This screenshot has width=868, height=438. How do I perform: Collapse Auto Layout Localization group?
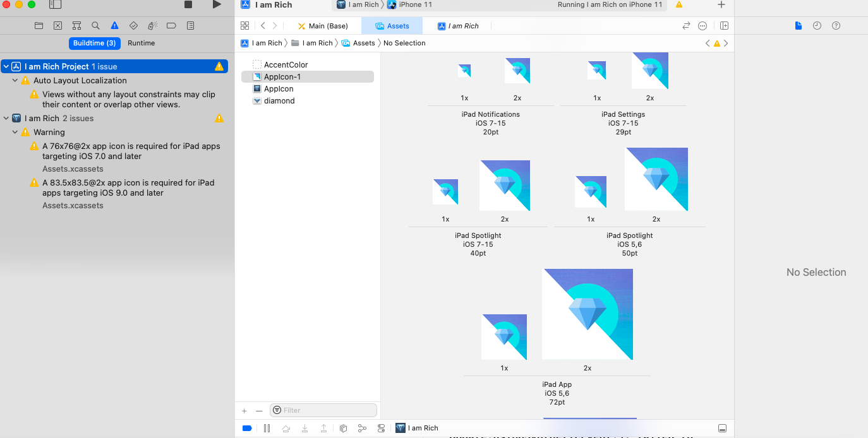coord(15,80)
